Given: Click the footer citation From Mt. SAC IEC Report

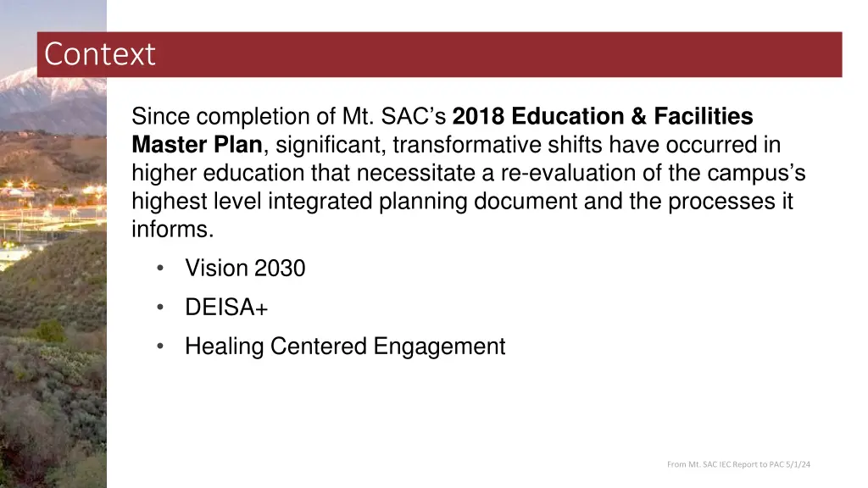Looking at the screenshot, I should pos(738,464).
